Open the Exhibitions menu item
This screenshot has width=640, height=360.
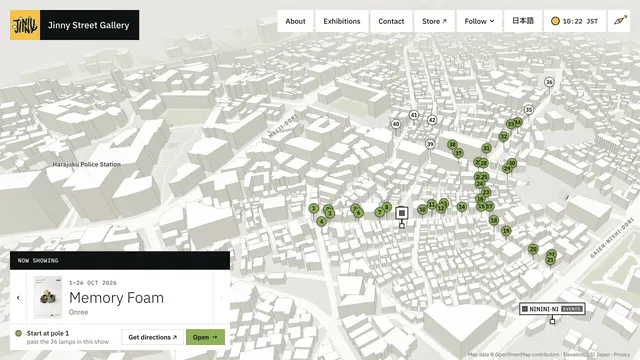(342, 21)
